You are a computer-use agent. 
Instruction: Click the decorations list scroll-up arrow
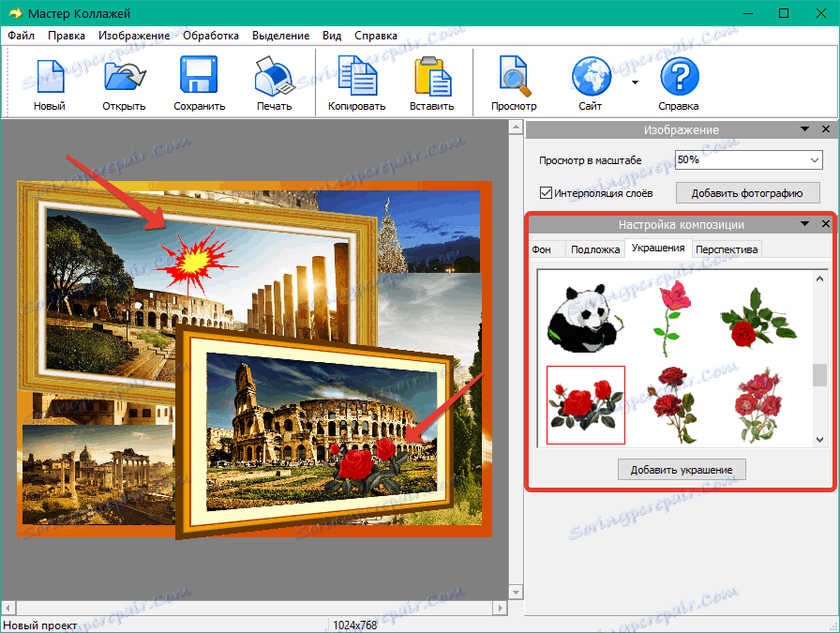[x=819, y=279]
